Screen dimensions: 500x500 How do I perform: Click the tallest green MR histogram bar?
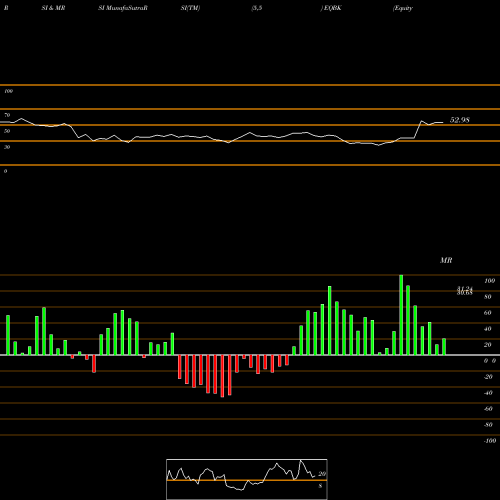[401, 315]
